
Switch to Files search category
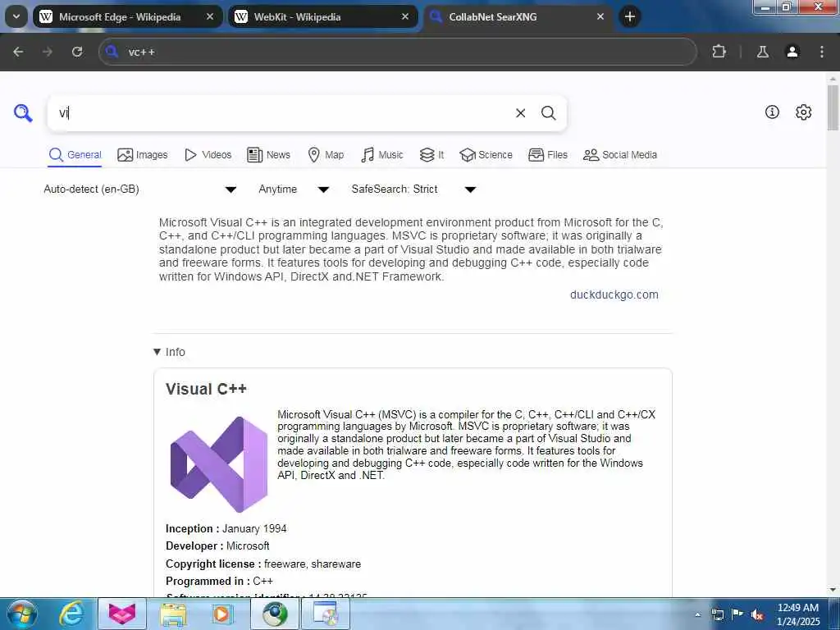click(x=547, y=155)
